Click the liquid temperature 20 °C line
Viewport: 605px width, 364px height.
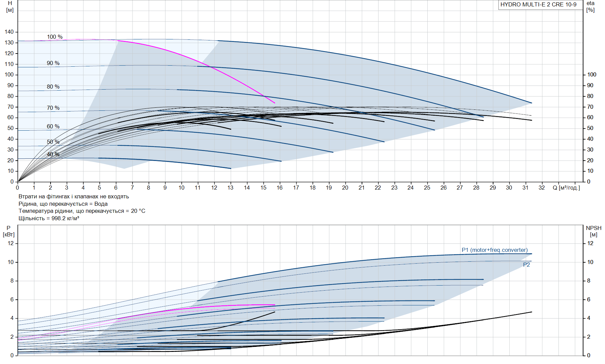click(x=82, y=211)
